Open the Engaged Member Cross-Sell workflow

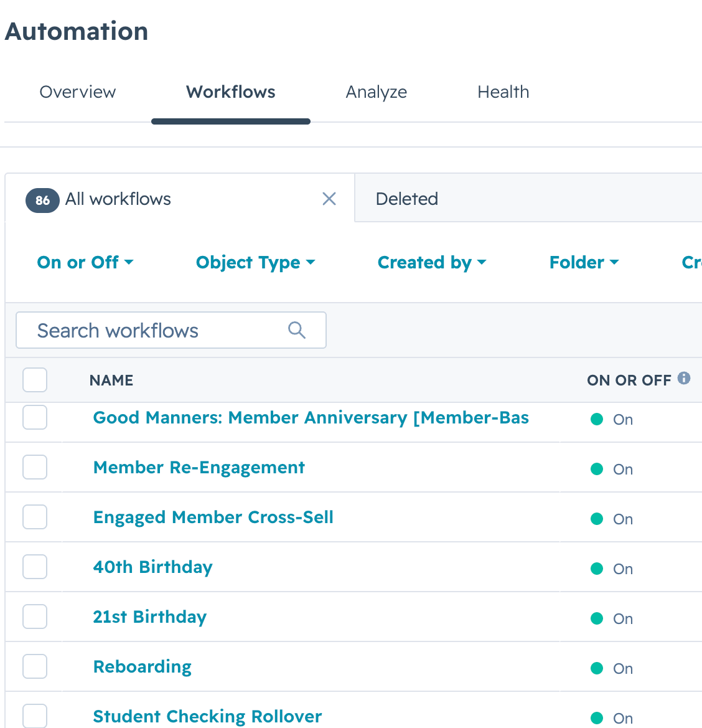[x=213, y=518]
